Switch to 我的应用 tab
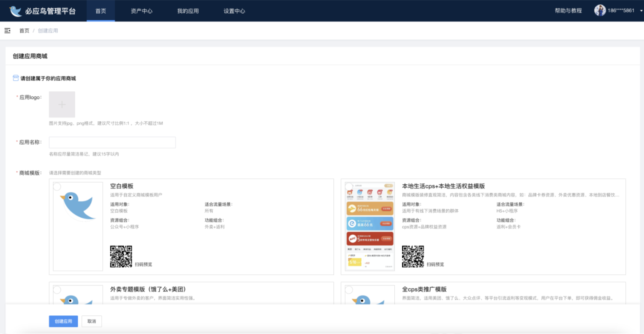The width and height of the screenshot is (644, 334). (x=188, y=11)
